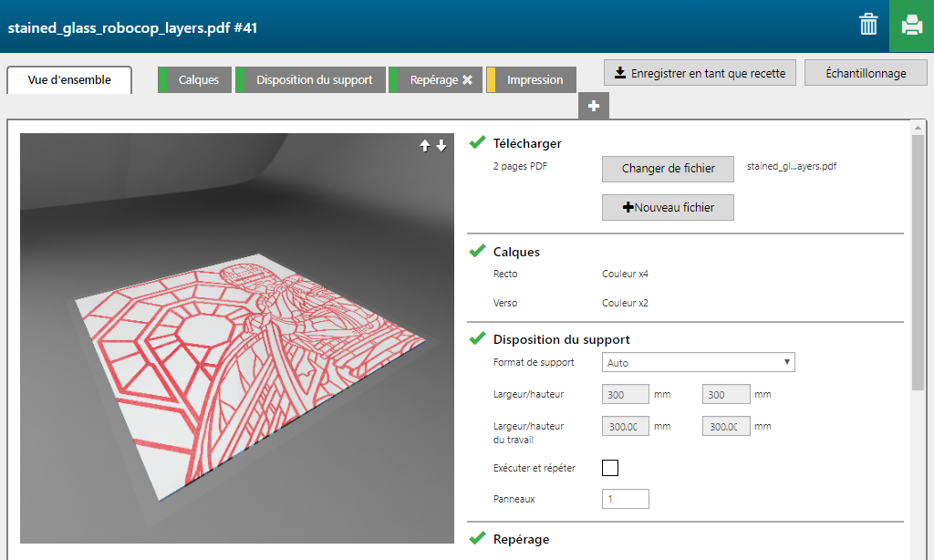Open the Format de support dropdown
Viewport: 934px width, 560px height.
[698, 362]
